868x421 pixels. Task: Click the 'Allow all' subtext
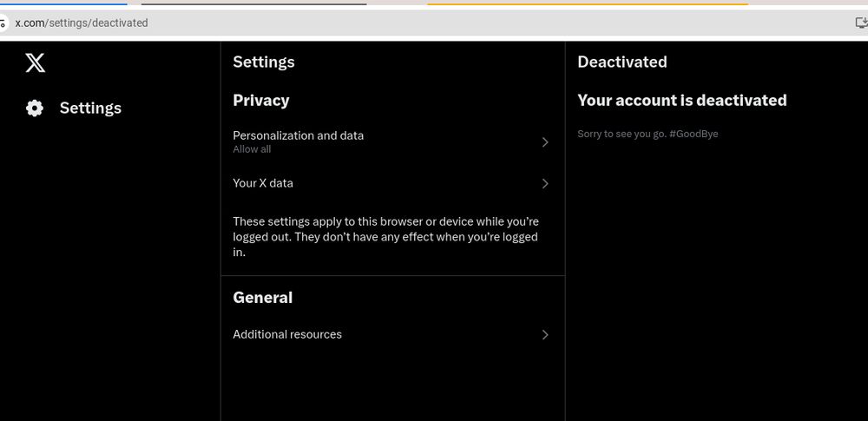pos(252,149)
